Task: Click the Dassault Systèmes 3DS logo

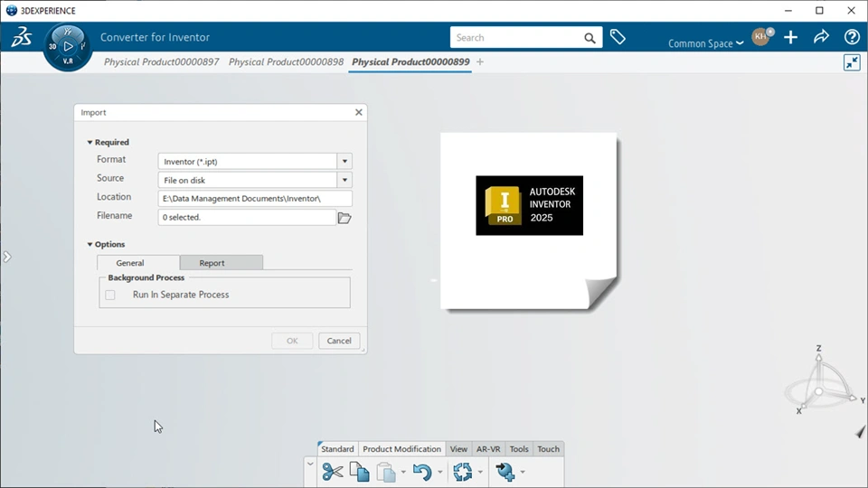Action: point(21,37)
